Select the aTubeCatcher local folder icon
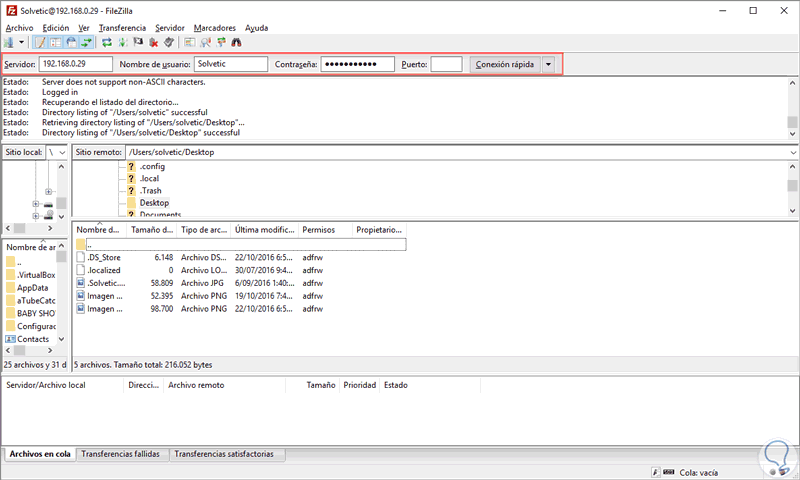The height and width of the screenshot is (480, 800). 11,300
